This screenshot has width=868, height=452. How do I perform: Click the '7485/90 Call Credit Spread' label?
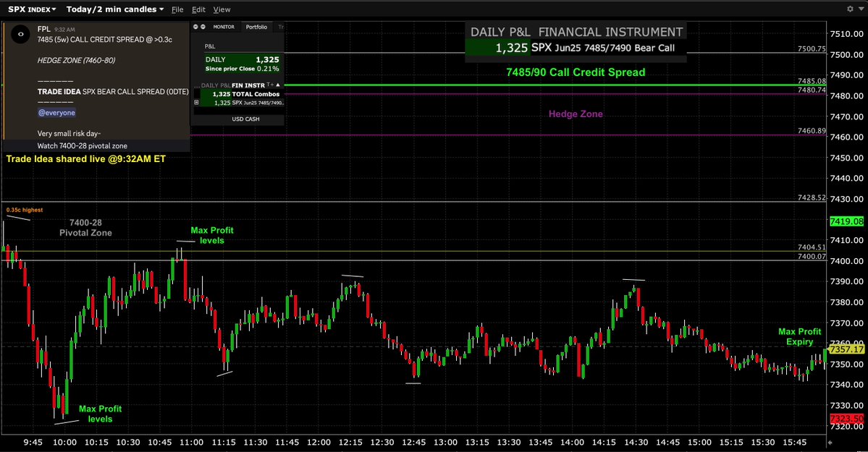(576, 72)
